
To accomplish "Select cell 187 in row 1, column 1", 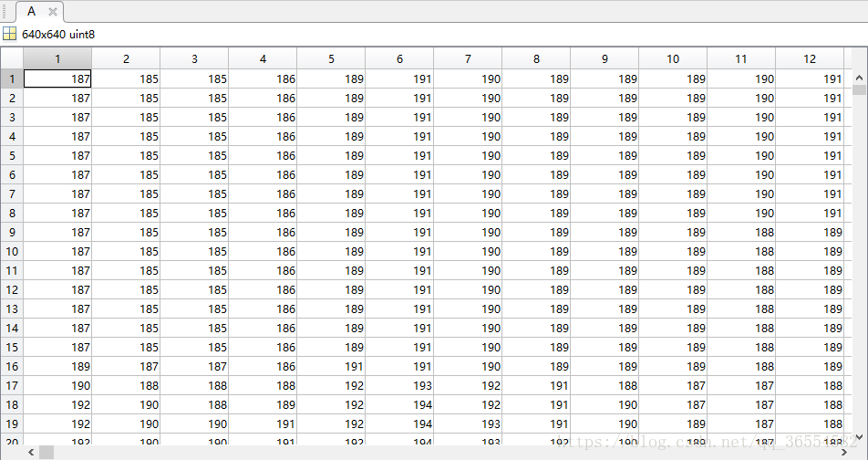I will [x=57, y=78].
